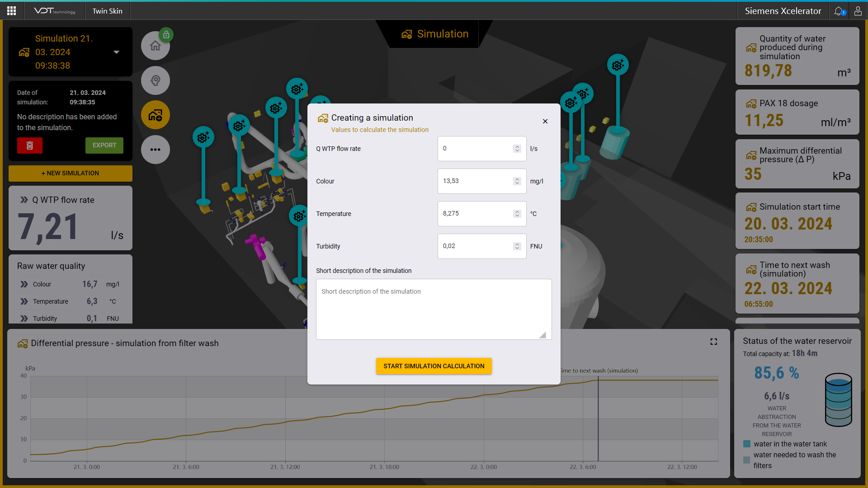The height and width of the screenshot is (488, 868).
Task: Open the user profile icon
Action: (x=858, y=11)
